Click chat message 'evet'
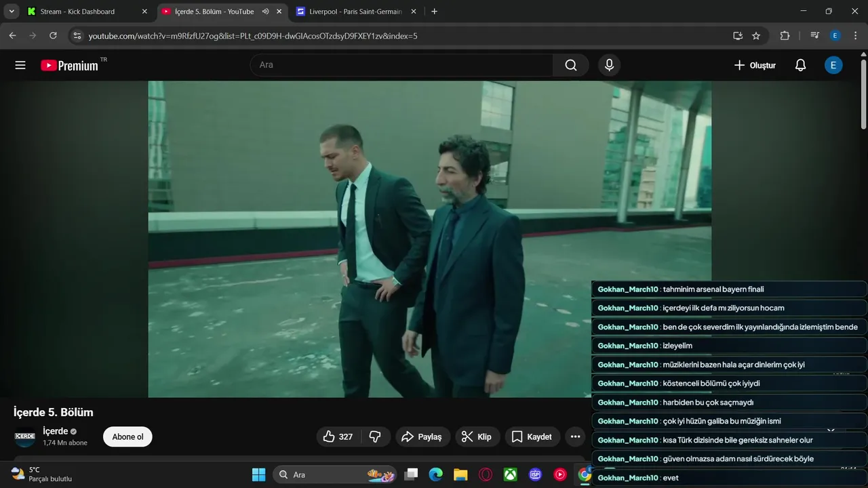Viewport: 868px width, 488px height. pos(671,478)
